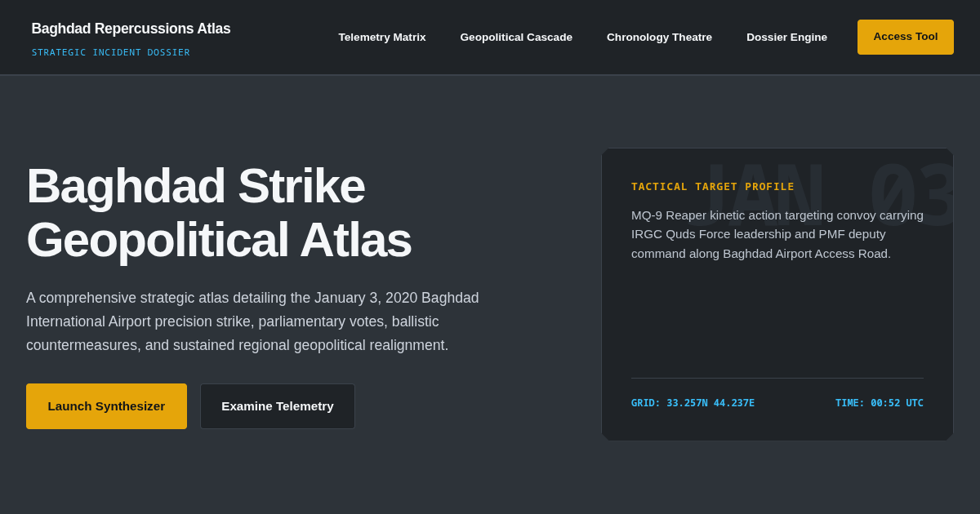The height and width of the screenshot is (514, 980).
Task: Select Dossier Engine nav link
Action: 786,38
